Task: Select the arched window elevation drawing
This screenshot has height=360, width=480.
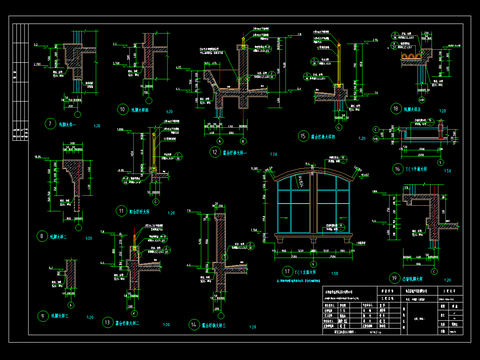Action: tap(313, 205)
